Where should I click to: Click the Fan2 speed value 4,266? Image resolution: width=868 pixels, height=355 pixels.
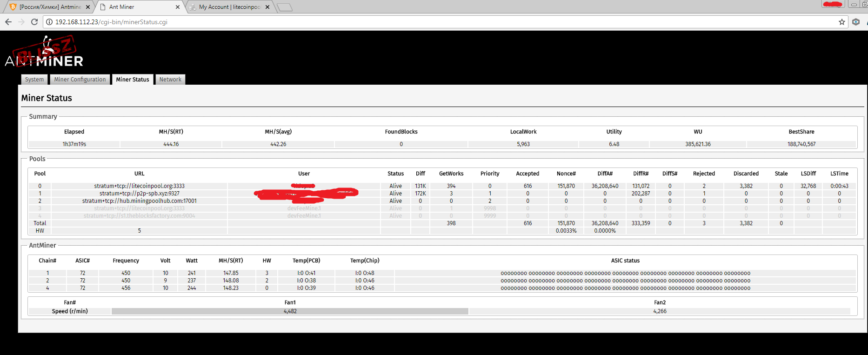[x=660, y=311]
